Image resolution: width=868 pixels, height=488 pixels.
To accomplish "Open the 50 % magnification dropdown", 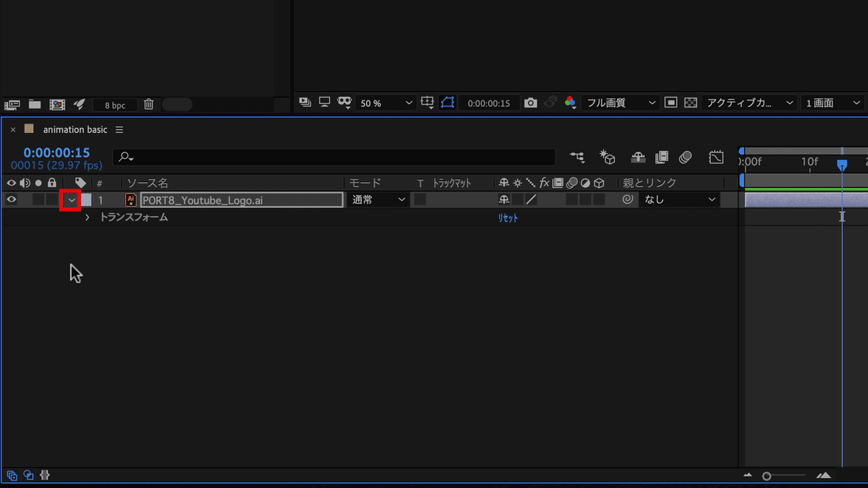I will 386,103.
